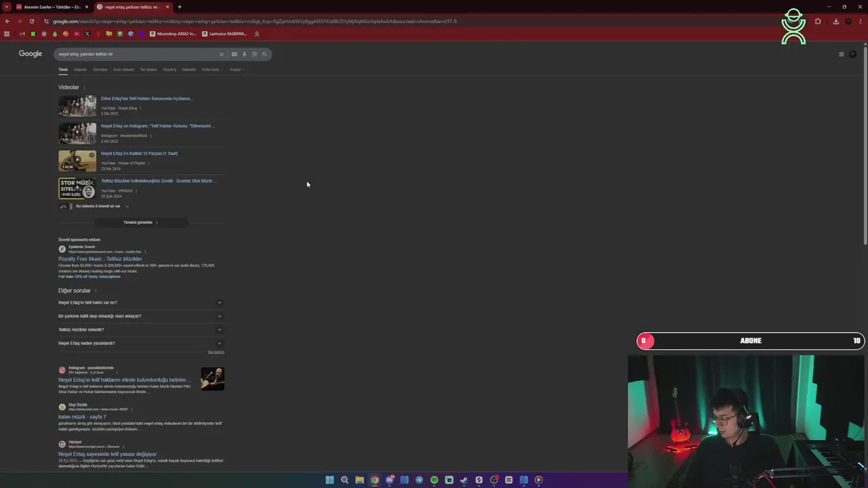Open Chrome downloads icon
The width and height of the screenshot is (868, 488).
[x=835, y=21]
